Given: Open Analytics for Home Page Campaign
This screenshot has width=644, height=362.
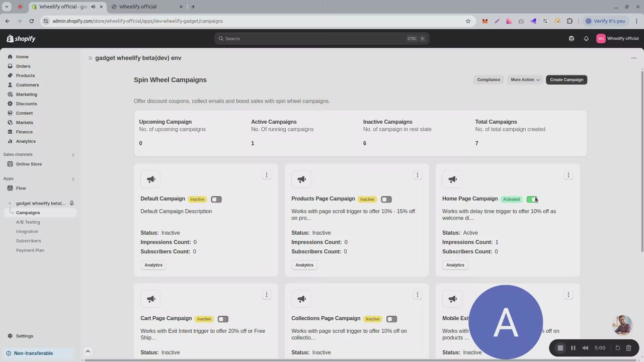Looking at the screenshot, I should point(455,265).
